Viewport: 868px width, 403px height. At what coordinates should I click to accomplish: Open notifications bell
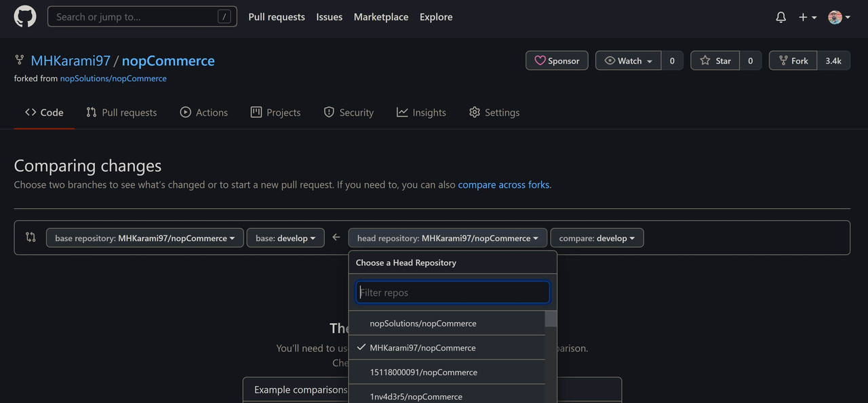781,17
